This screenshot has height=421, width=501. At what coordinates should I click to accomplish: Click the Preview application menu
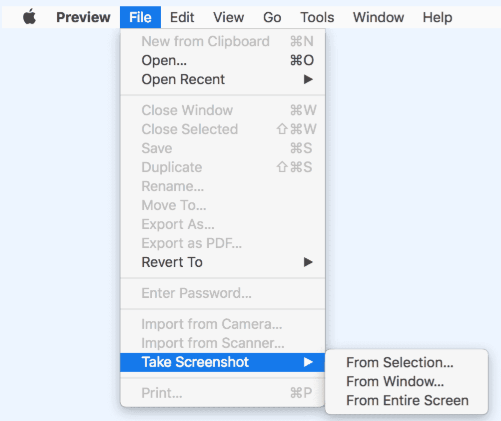83,17
